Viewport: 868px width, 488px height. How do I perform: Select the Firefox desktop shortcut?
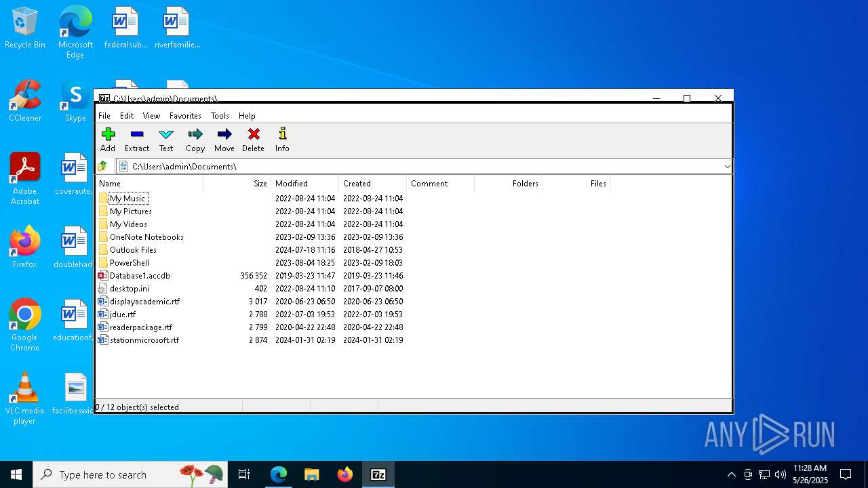click(x=25, y=247)
